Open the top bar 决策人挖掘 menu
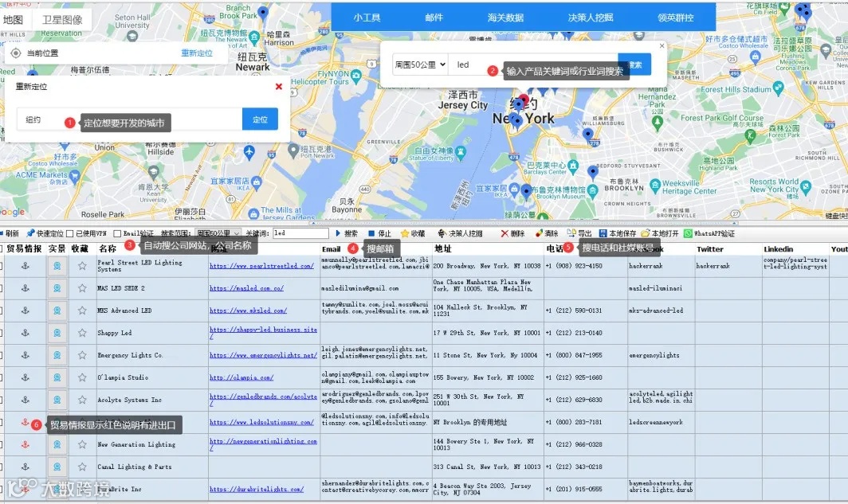 click(591, 18)
